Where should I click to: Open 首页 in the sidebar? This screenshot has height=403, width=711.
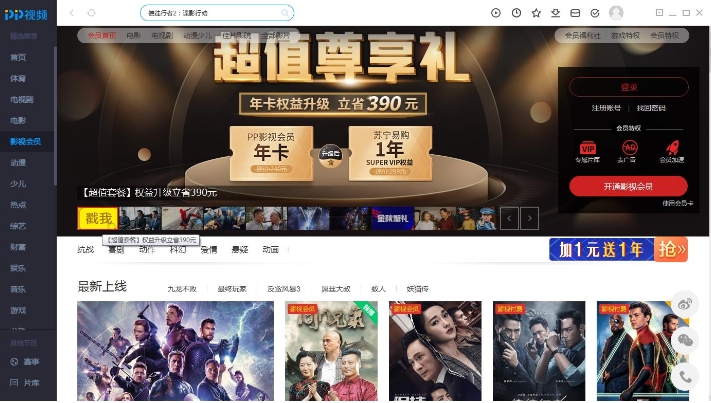[18, 57]
